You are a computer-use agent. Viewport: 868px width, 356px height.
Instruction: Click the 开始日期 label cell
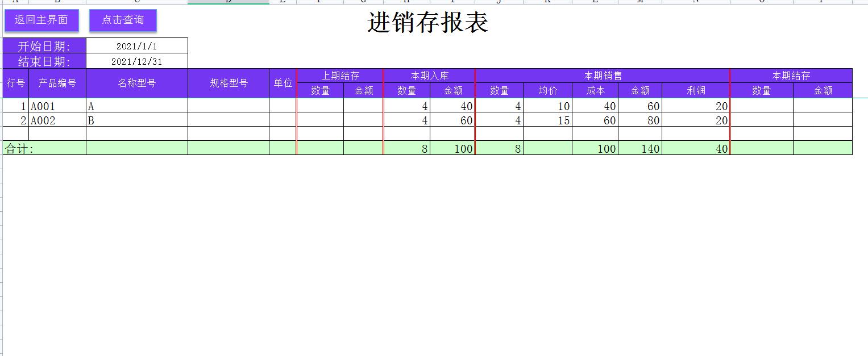point(43,45)
